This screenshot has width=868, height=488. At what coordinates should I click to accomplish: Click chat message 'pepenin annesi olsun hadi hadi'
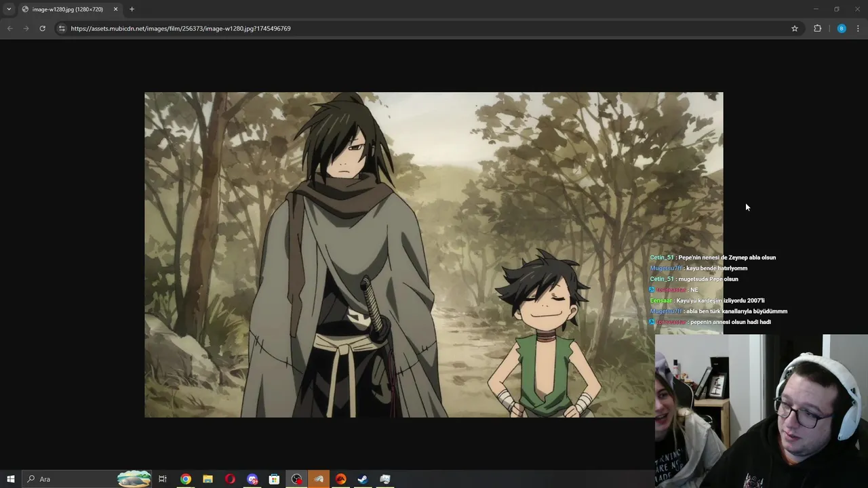pos(730,323)
